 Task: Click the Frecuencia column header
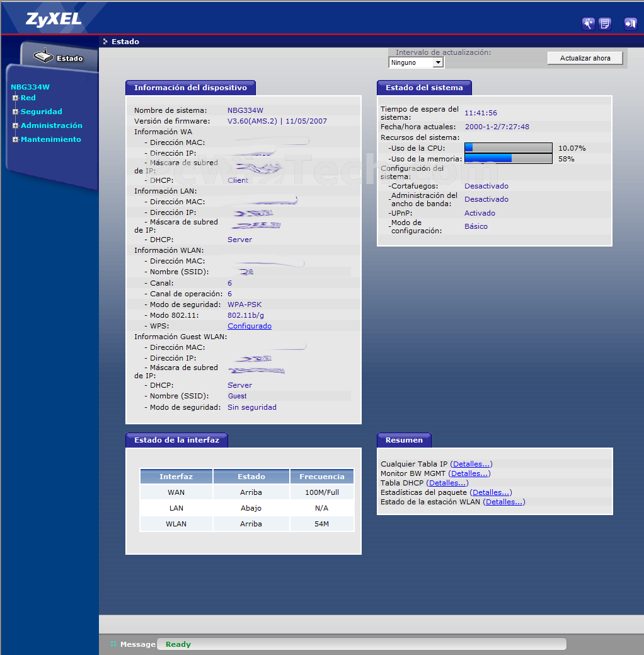[x=322, y=477]
